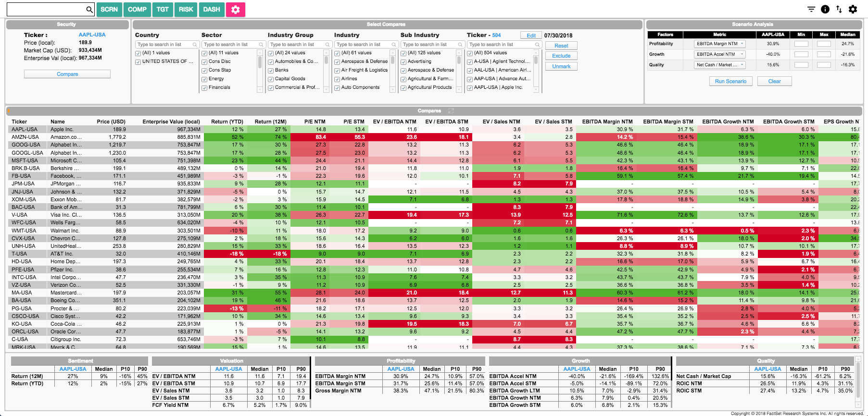The height and width of the screenshot is (416, 868).
Task: Toggle Advertising sub industry checkbox
Action: click(403, 62)
